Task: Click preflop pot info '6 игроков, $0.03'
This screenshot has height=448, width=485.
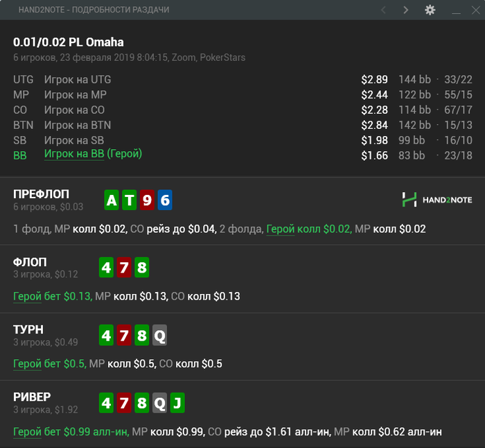Action: [x=48, y=207]
